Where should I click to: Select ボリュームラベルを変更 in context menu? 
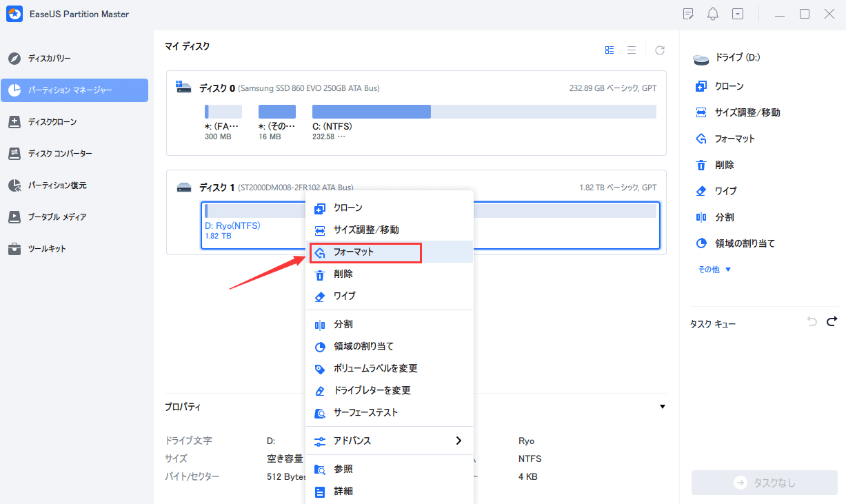(x=375, y=368)
